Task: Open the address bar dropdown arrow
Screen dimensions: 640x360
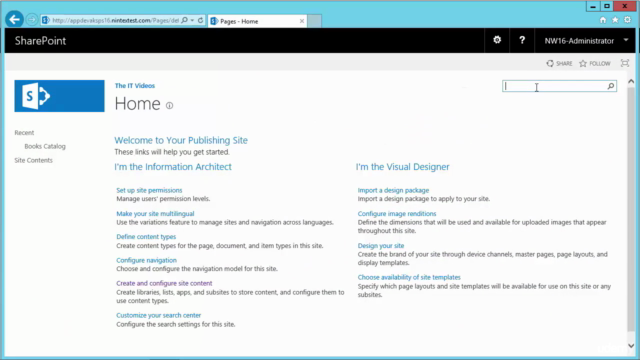Action: point(192,20)
